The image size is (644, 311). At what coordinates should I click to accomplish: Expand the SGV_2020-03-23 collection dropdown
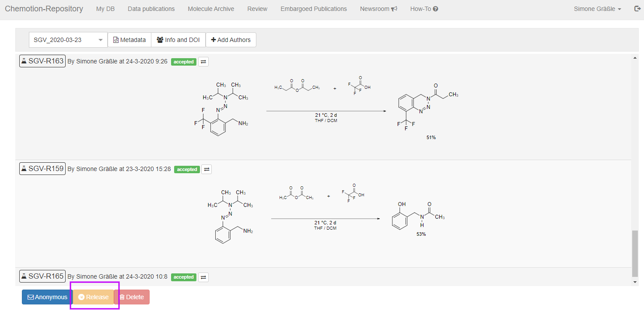[x=68, y=40]
